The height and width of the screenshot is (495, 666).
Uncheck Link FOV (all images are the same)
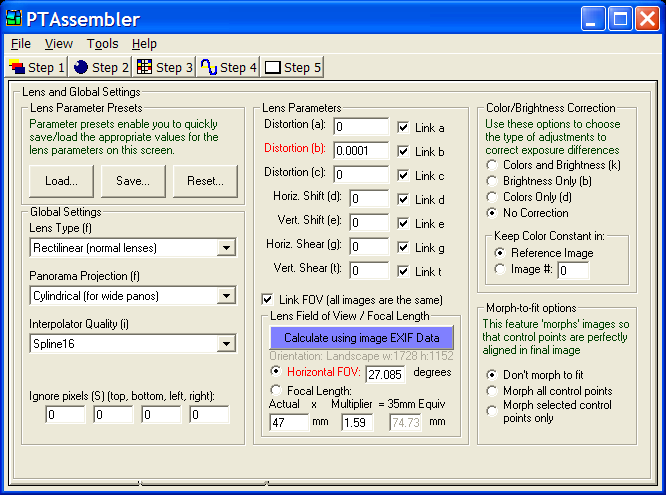click(267, 300)
